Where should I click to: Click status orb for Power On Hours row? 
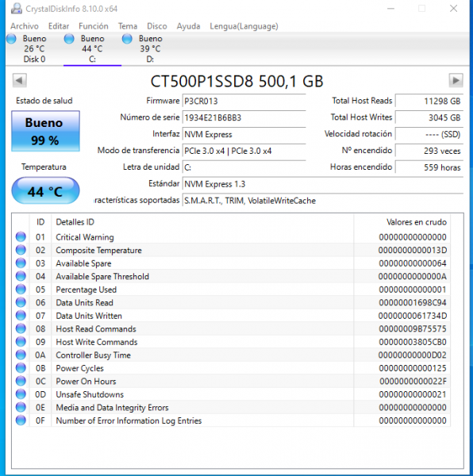[21, 381]
